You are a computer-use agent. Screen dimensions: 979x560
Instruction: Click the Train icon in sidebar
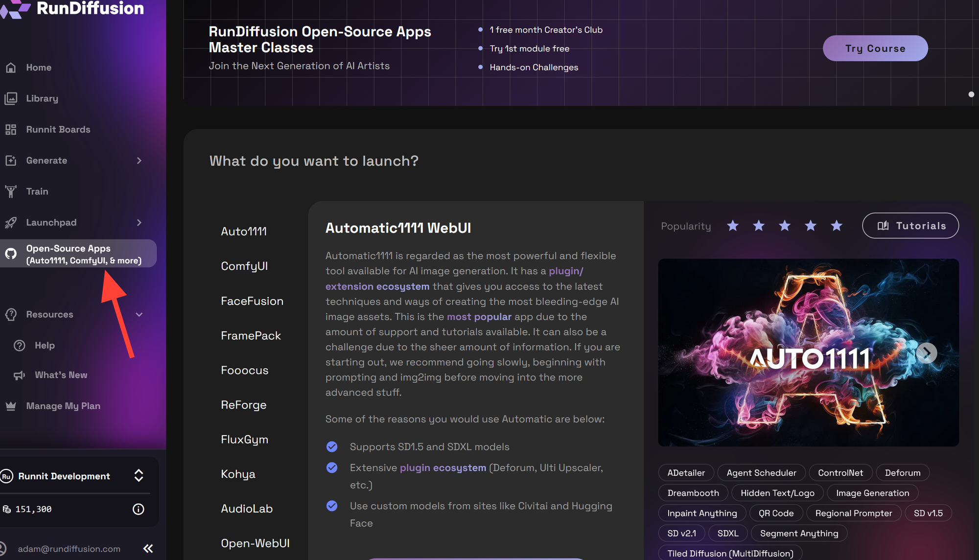pos(11,191)
